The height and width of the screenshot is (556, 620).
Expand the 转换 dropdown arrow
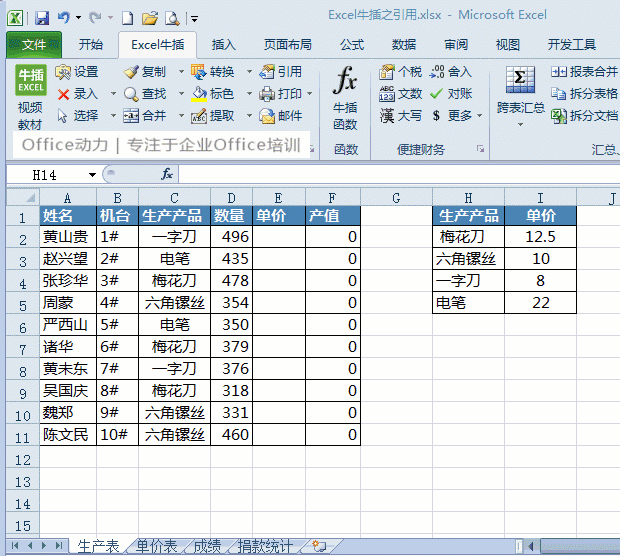pyautogui.click(x=250, y=72)
